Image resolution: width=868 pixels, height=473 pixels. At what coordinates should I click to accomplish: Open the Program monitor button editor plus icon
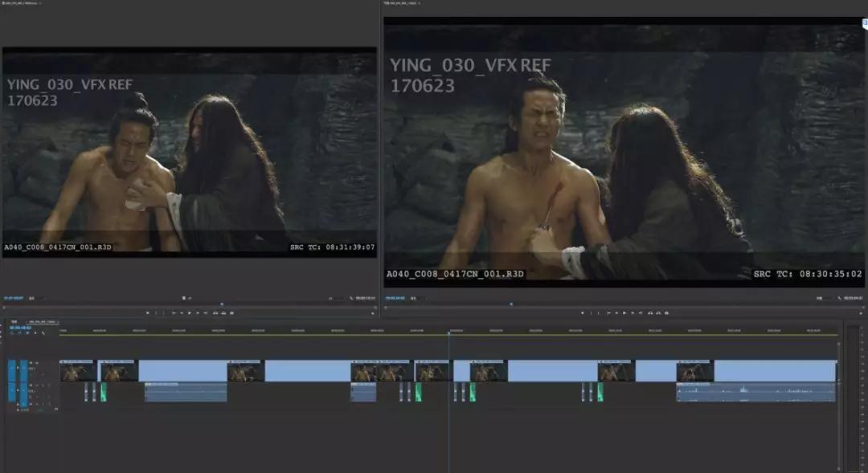coord(858,312)
